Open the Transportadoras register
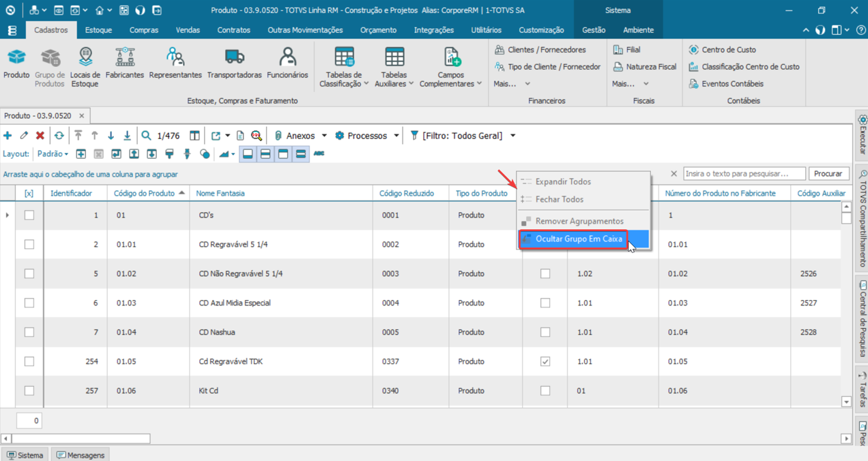This screenshot has width=868, height=461. click(x=234, y=63)
